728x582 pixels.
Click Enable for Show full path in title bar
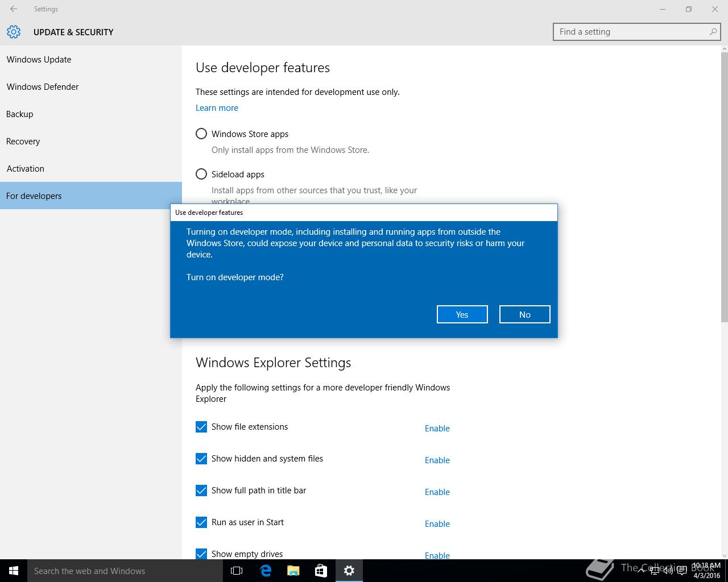click(437, 492)
